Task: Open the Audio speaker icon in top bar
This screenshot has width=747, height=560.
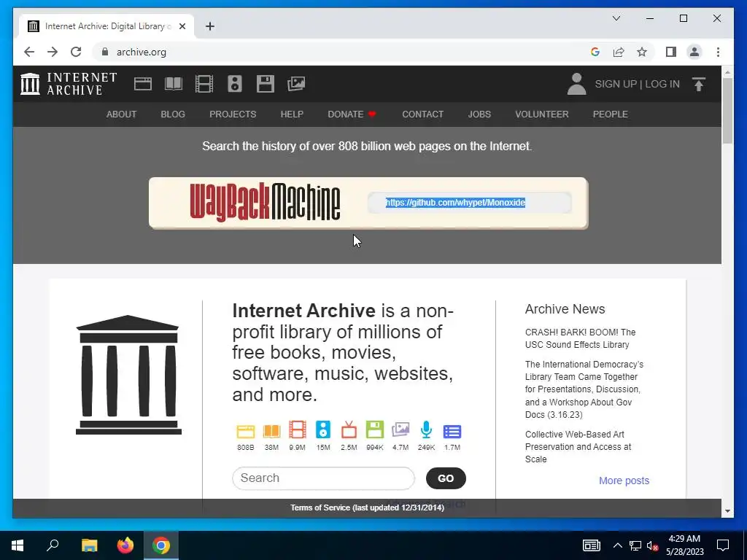Action: coord(234,84)
